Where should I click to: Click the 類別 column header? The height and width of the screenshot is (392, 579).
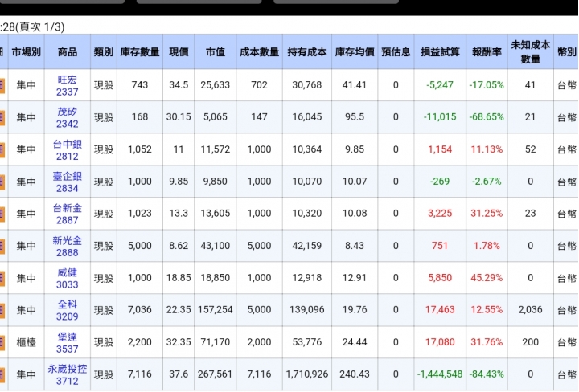click(104, 52)
